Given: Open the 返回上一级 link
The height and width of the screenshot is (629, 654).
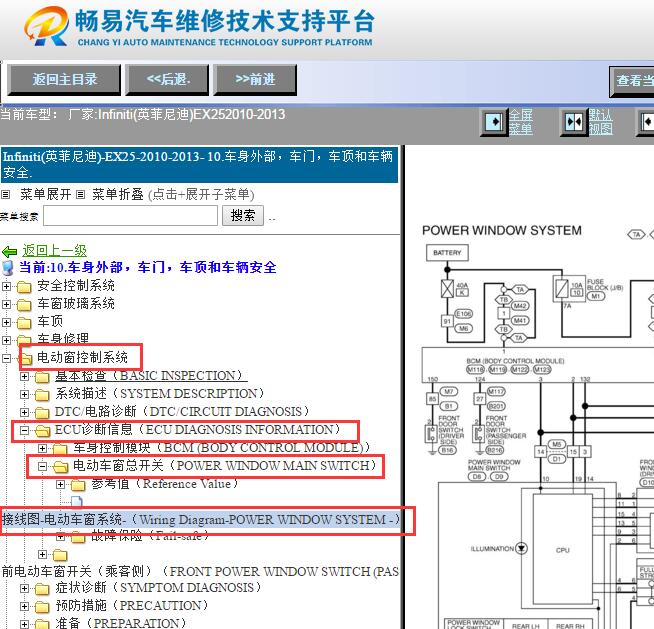Looking at the screenshot, I should point(55,250).
